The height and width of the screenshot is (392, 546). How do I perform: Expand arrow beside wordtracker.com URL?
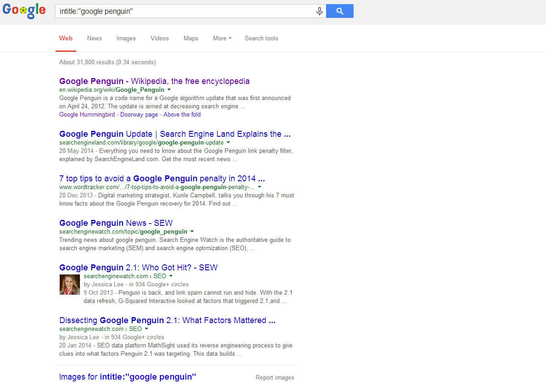pyautogui.click(x=259, y=187)
